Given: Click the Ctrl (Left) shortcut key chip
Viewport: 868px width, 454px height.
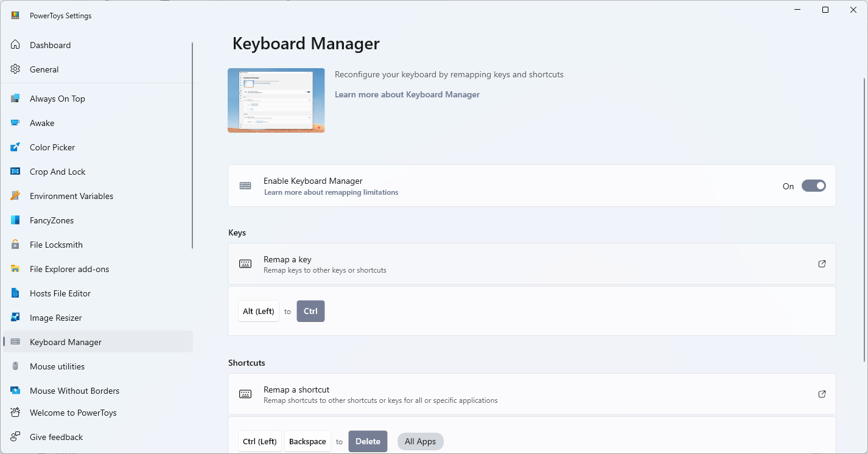Looking at the screenshot, I should click(x=260, y=441).
